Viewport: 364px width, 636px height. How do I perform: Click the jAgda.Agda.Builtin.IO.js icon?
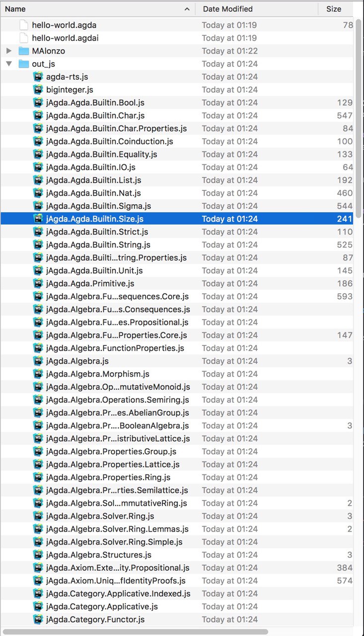point(38,167)
